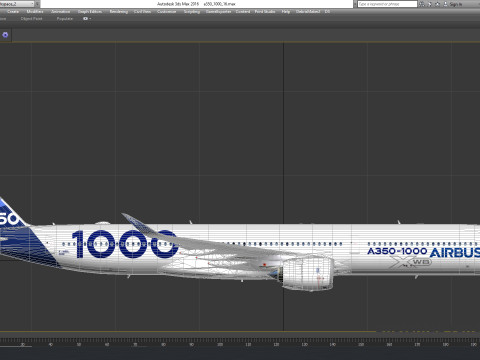Viewport: 480px width, 360px height.
Task: Open the Customize menu
Action: (x=166, y=12)
